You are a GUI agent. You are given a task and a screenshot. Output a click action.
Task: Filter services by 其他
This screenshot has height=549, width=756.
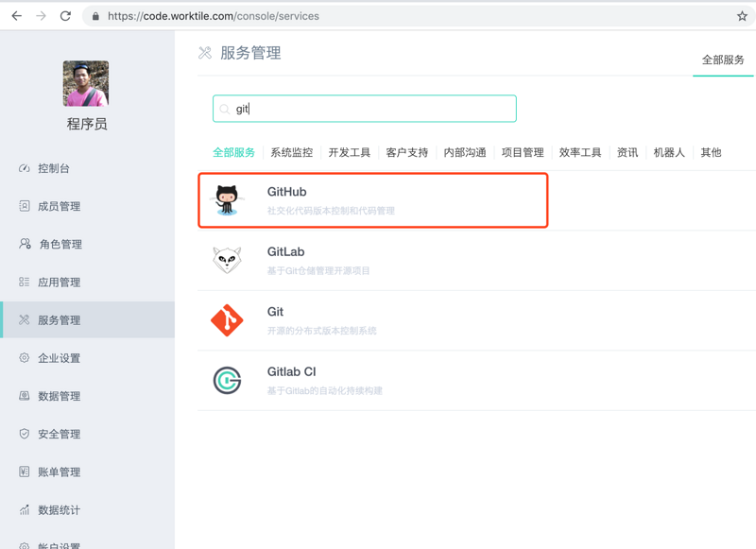[711, 152]
